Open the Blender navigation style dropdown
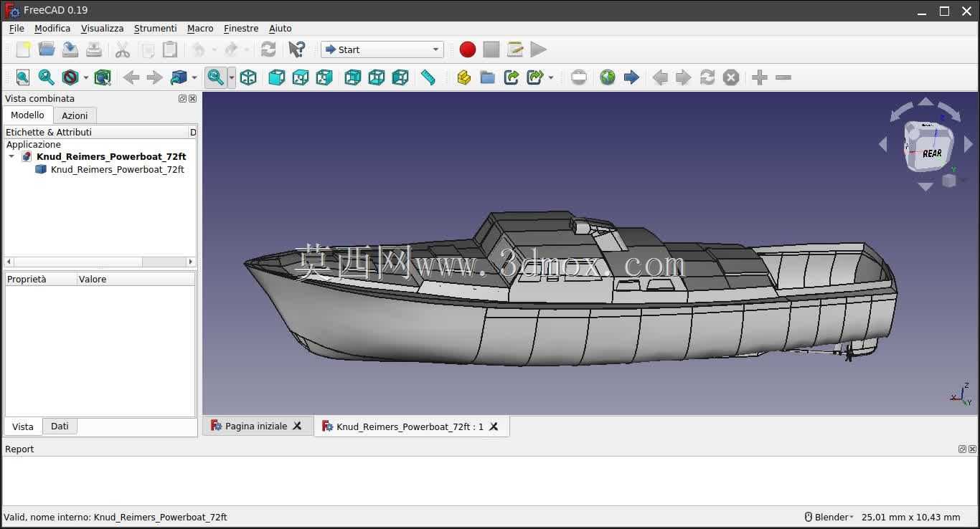This screenshot has width=980, height=529. coord(829,517)
